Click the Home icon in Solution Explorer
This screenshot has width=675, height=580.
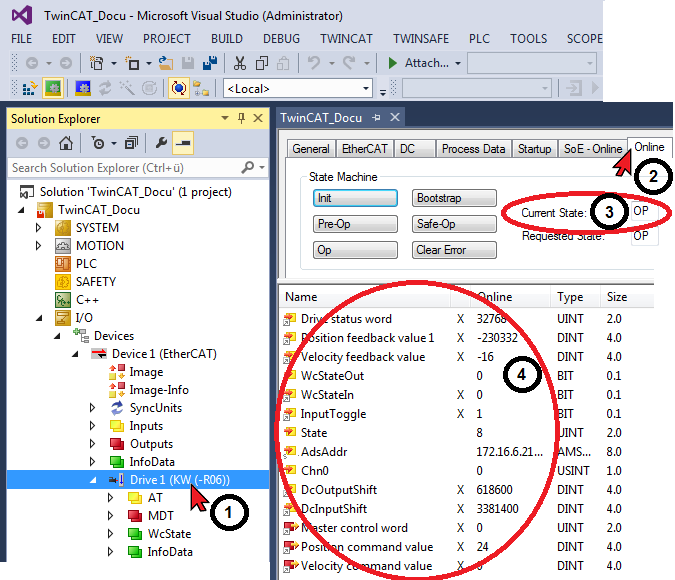(66, 143)
